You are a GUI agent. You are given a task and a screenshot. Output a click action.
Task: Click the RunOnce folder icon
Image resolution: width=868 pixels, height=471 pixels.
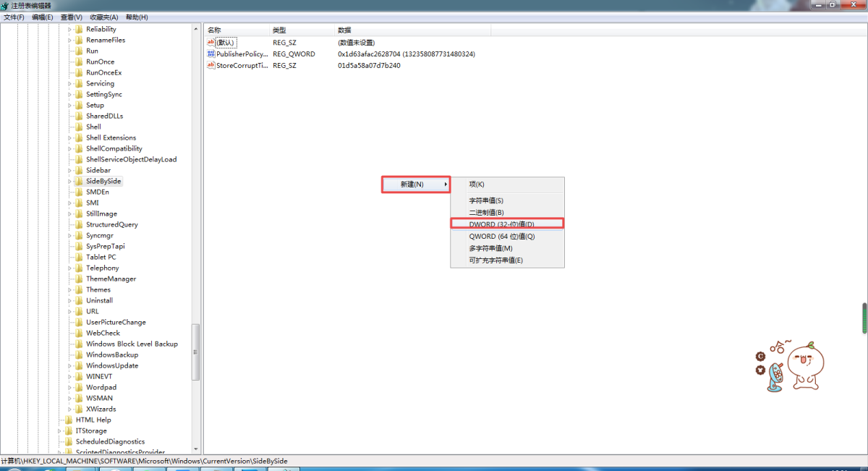pos(80,62)
